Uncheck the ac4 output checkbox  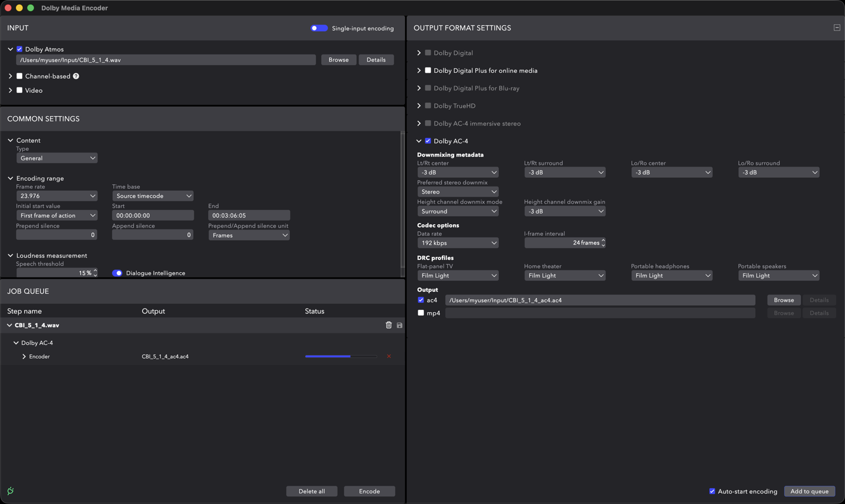(421, 300)
